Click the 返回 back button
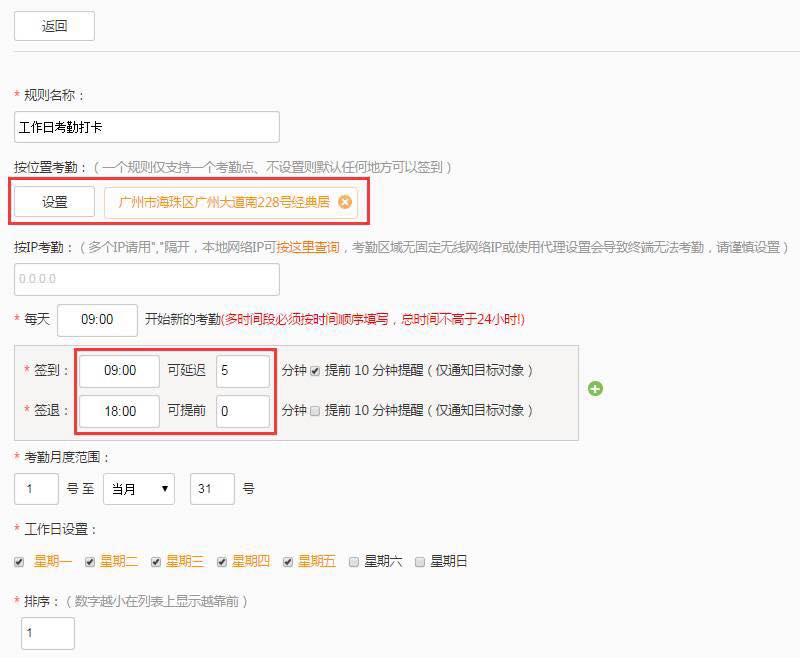800x658 pixels. coord(54,26)
